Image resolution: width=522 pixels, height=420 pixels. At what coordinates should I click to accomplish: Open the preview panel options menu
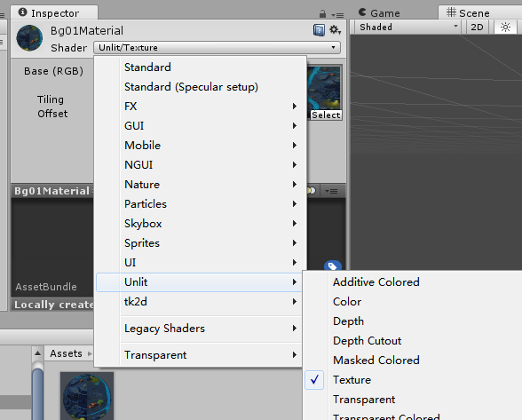point(331,191)
